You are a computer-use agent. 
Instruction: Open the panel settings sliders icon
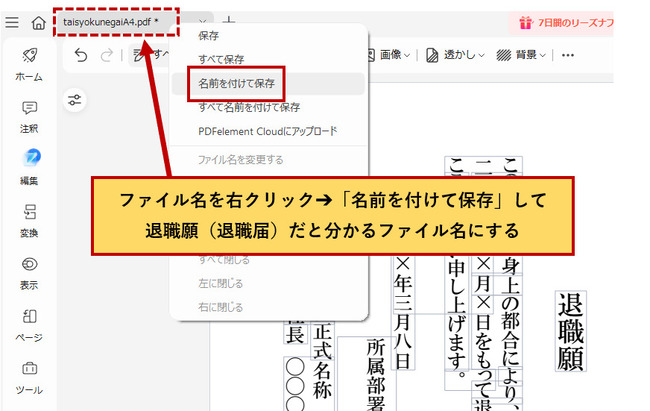75,100
